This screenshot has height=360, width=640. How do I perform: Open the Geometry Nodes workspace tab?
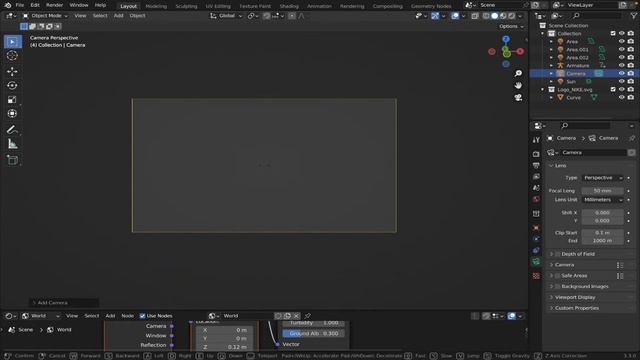point(431,6)
